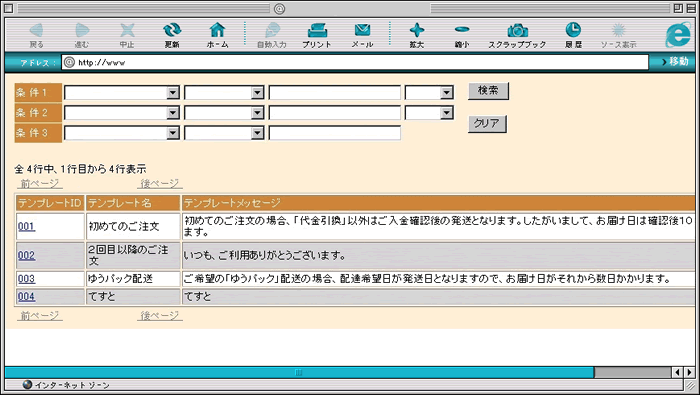The width and height of the screenshot is (700, 395).
Task: Click the 2回目以降のご注文 template name cell
Action: pyautogui.click(x=133, y=255)
